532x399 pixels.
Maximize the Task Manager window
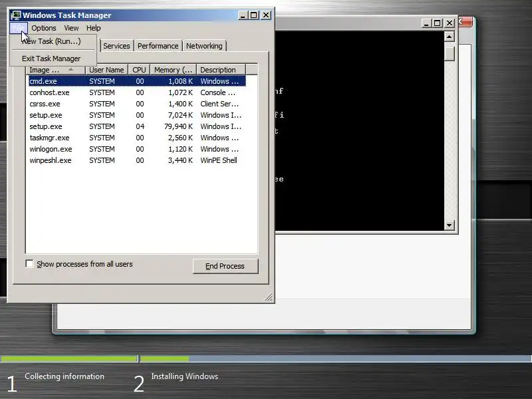pyautogui.click(x=254, y=15)
